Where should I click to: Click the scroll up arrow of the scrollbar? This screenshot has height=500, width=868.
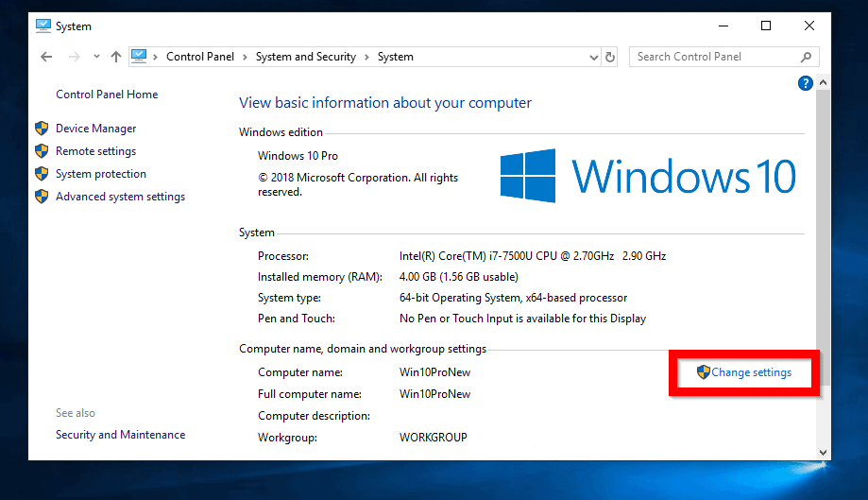[824, 82]
